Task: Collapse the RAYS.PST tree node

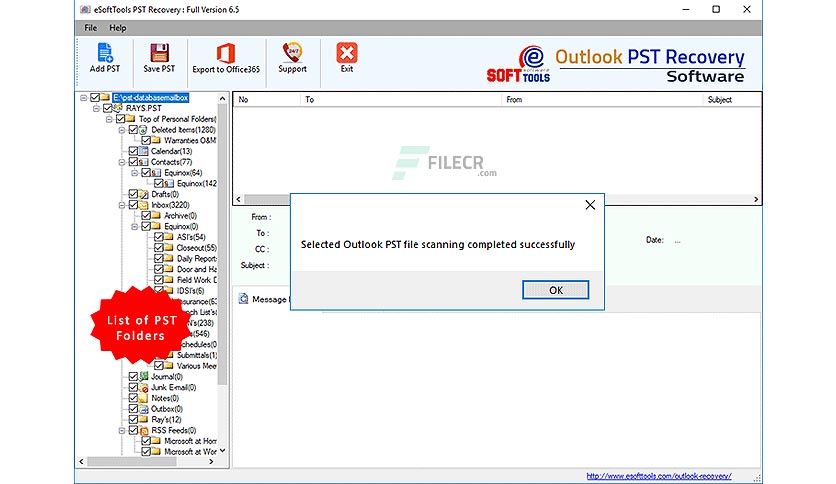Action: tap(97, 108)
